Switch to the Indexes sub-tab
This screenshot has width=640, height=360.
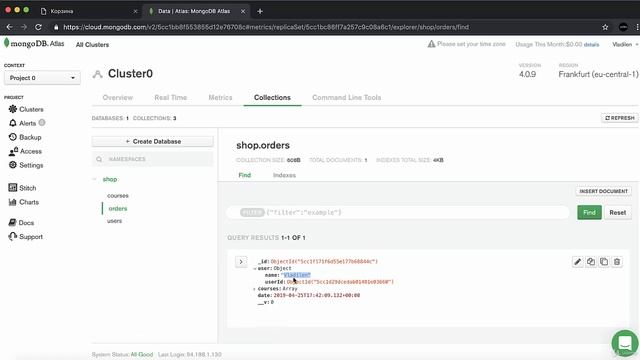coord(284,175)
